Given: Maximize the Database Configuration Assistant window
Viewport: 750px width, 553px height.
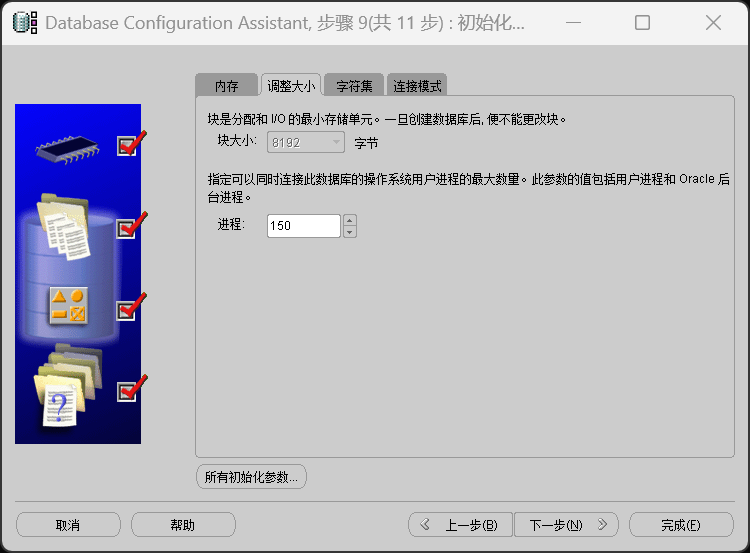Looking at the screenshot, I should tap(642, 22).
